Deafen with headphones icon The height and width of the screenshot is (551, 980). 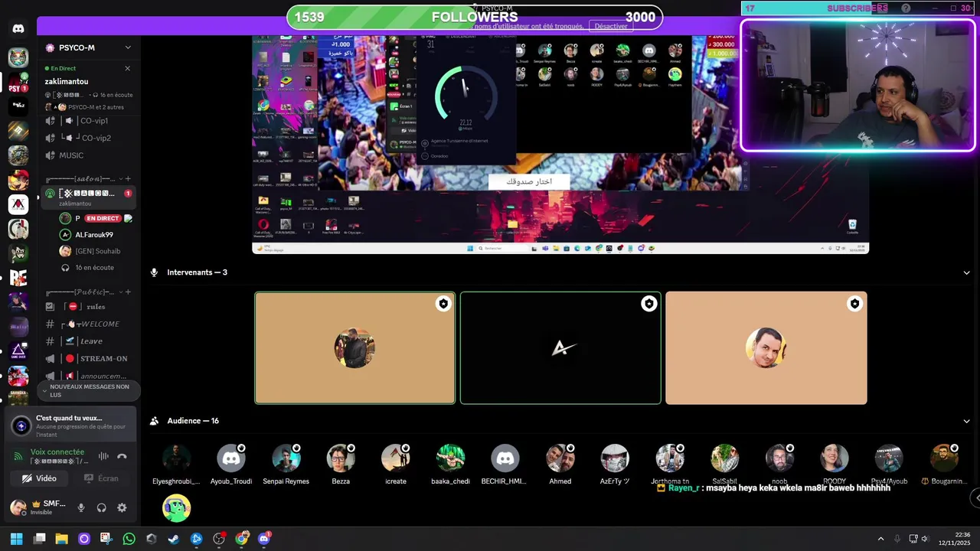101,507
